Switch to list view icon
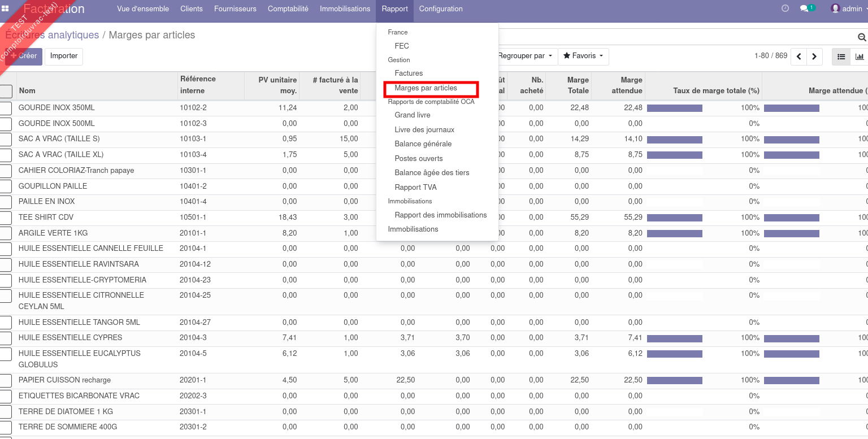 coord(841,56)
